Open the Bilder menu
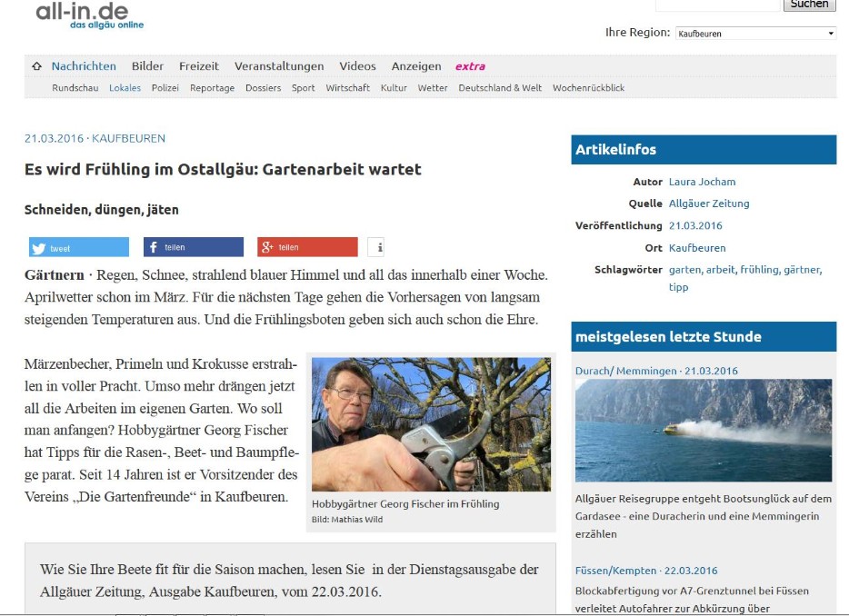The image size is (849, 616). pyautogui.click(x=147, y=66)
